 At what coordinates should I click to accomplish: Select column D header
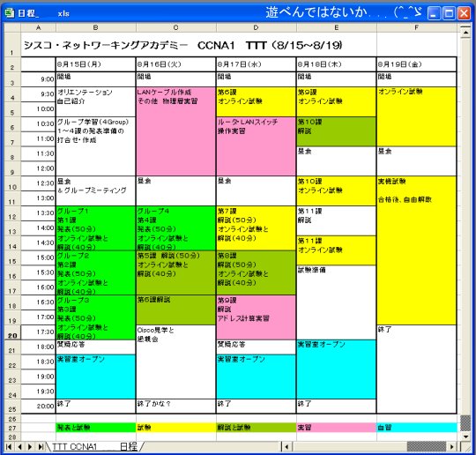point(256,27)
